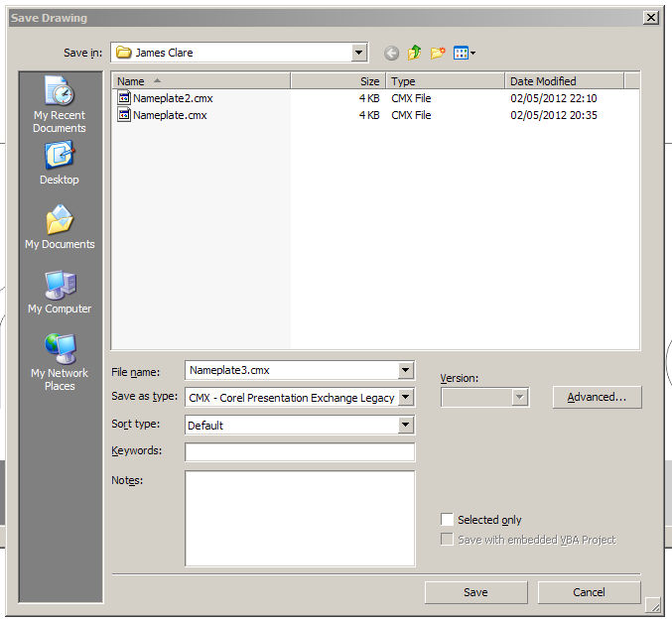Select the Nameplate.cmx file name
672x621 pixels.
coord(170,115)
